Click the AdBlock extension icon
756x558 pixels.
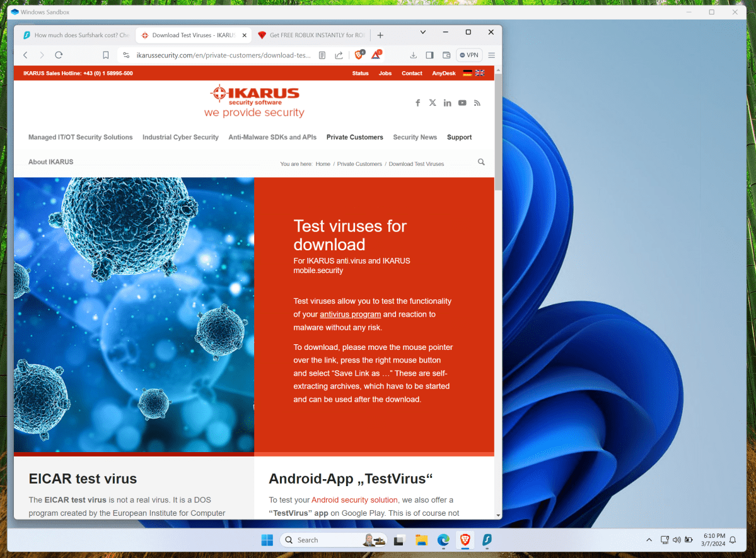click(377, 55)
